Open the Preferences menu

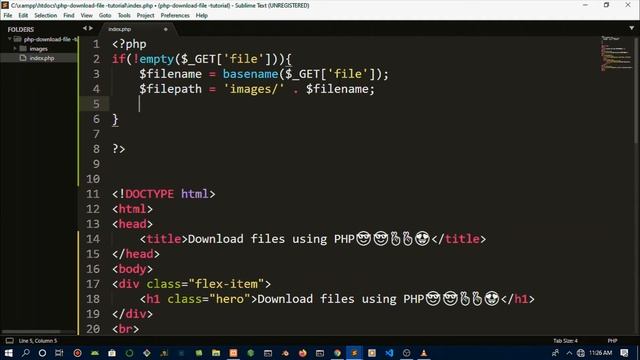pos(175,16)
